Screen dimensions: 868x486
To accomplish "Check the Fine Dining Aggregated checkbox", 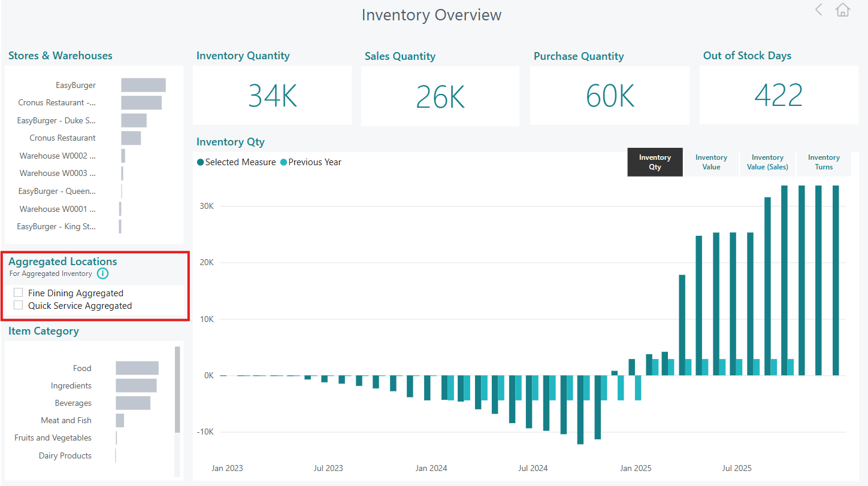I will point(19,293).
